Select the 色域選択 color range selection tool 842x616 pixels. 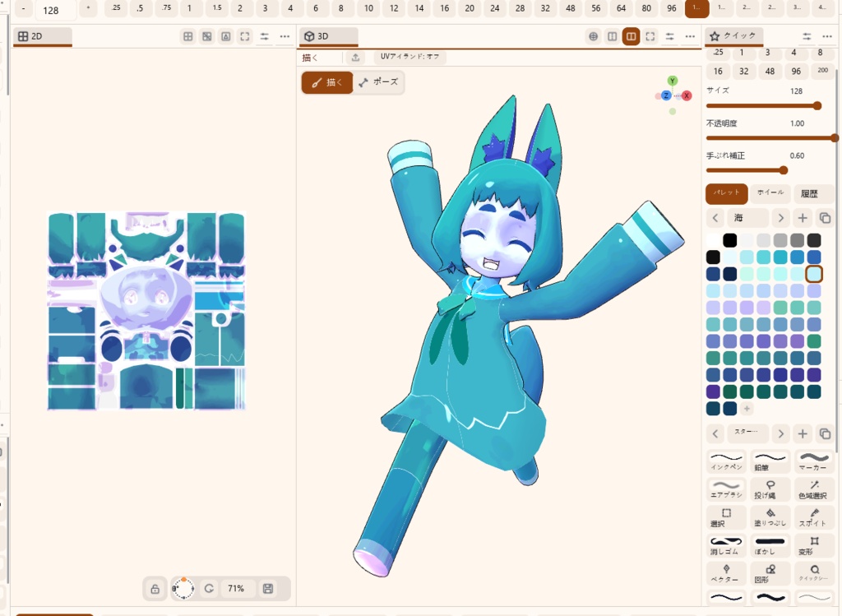click(x=814, y=489)
